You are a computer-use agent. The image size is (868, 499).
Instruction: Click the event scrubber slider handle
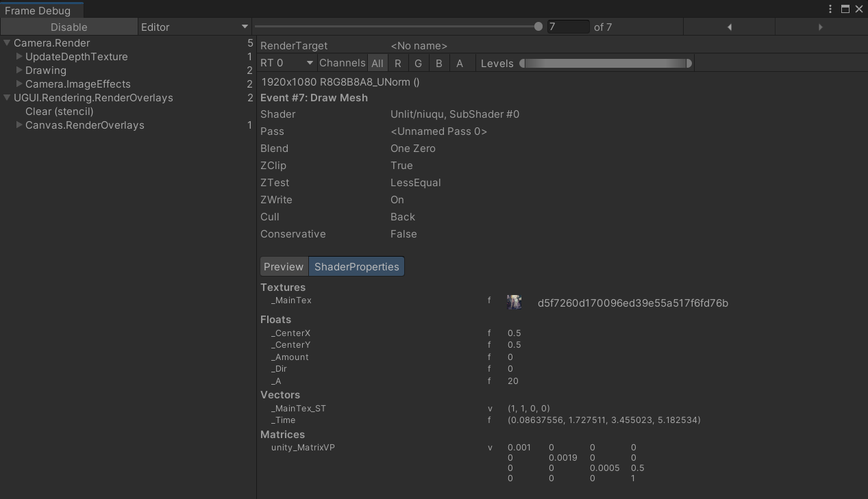[538, 27]
